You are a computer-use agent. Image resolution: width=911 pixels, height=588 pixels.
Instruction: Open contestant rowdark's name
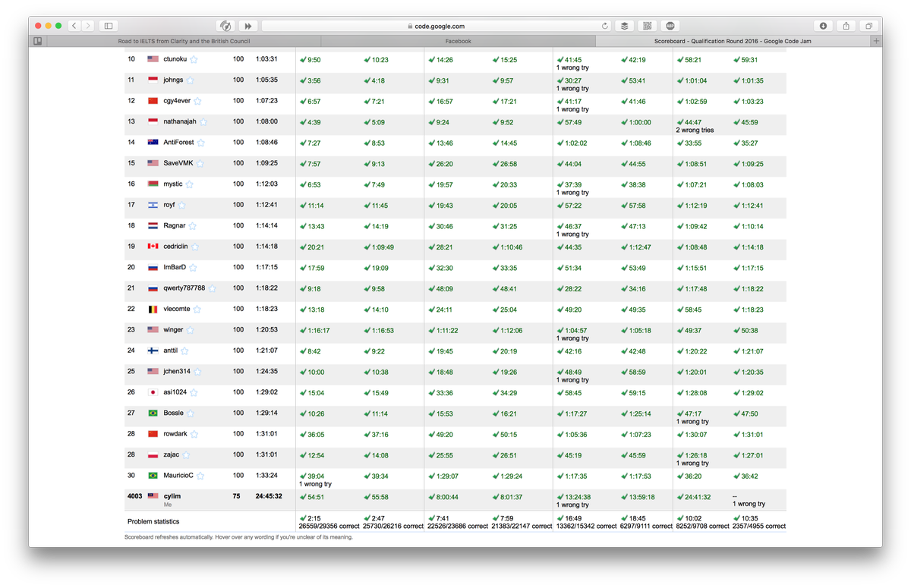point(175,434)
